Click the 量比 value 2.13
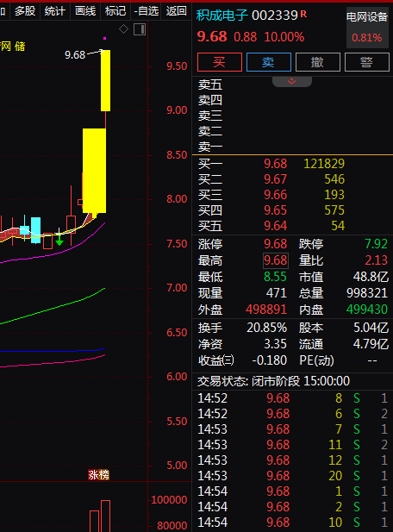The image size is (393, 532). 376,260
